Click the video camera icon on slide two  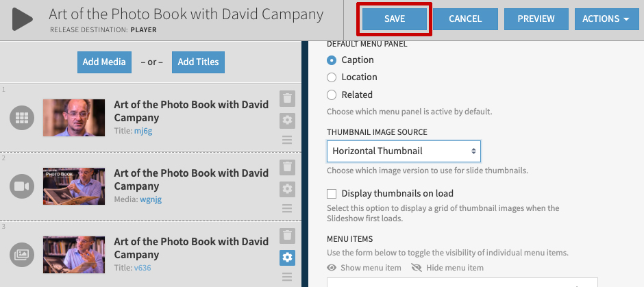coord(22,186)
